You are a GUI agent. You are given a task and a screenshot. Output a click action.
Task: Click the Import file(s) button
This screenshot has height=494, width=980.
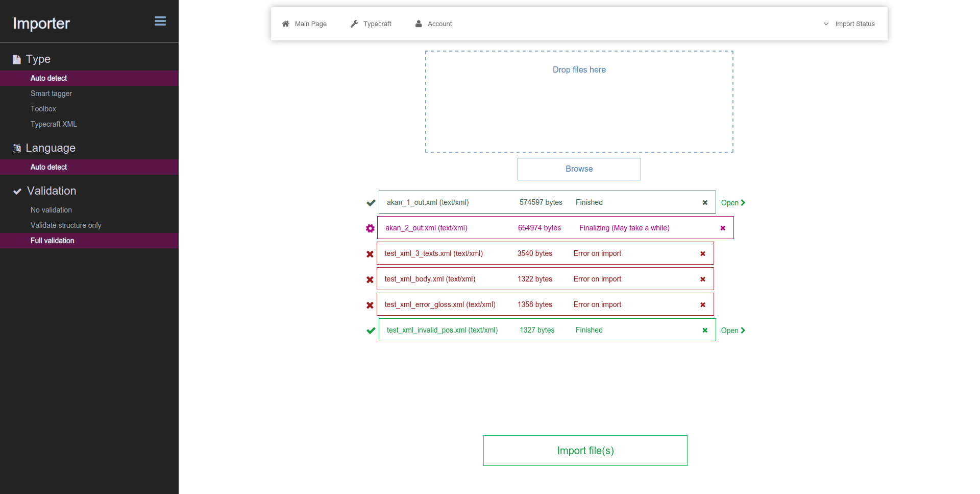tap(585, 451)
